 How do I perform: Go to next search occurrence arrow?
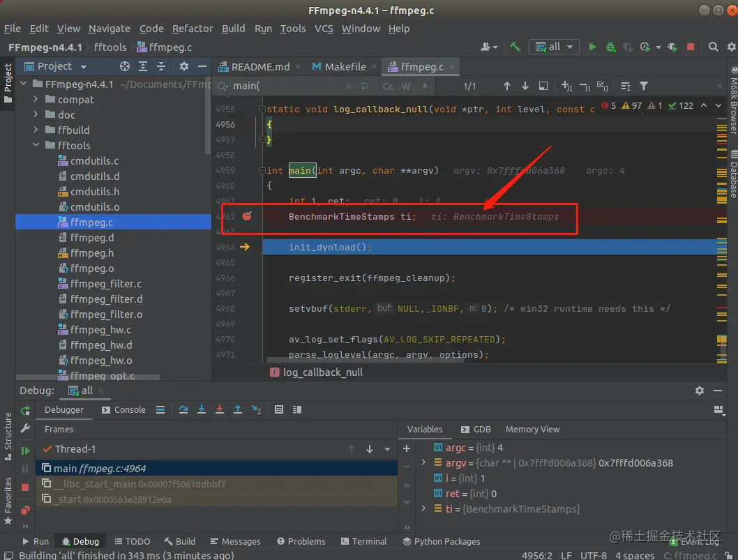525,86
